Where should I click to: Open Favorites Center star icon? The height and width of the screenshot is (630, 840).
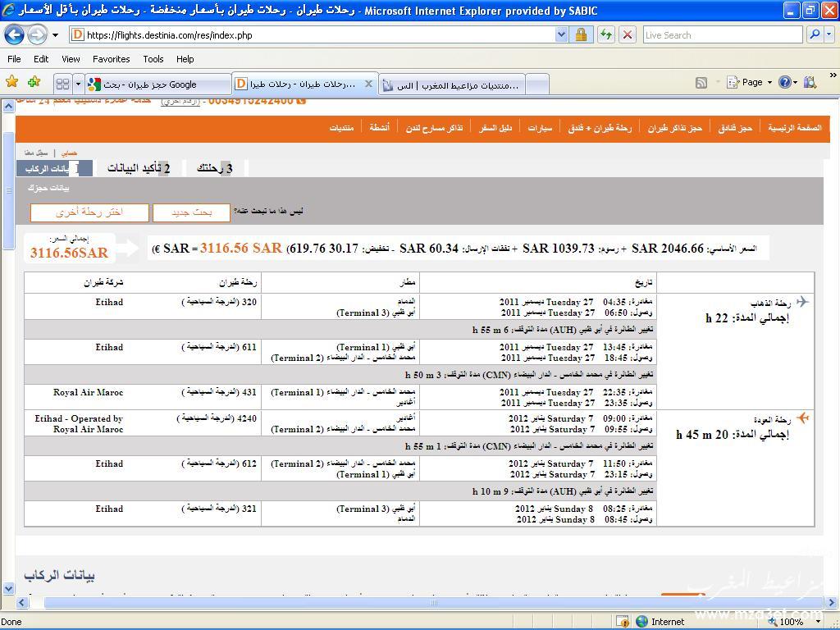(x=12, y=83)
